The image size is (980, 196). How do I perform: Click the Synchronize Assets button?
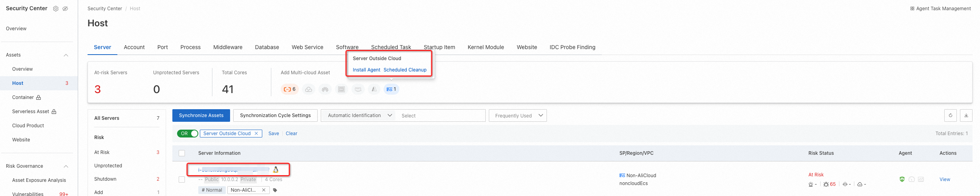(201, 115)
